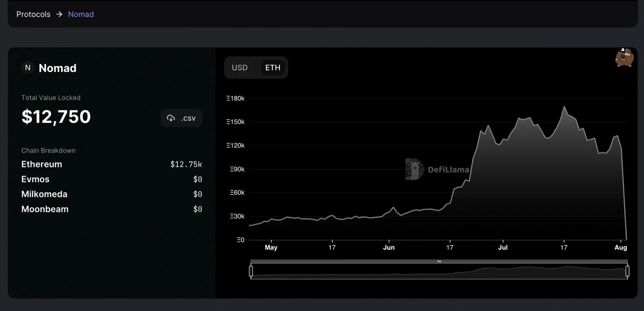Image resolution: width=644 pixels, height=311 pixels.
Task: Click the Ξ60k y-axis label
Action: (237, 193)
